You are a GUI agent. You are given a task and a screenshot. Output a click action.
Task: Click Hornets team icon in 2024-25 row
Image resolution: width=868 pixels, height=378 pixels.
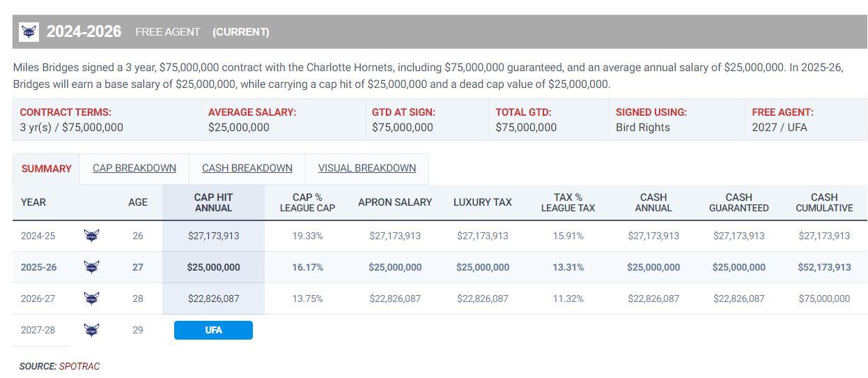[91, 236]
